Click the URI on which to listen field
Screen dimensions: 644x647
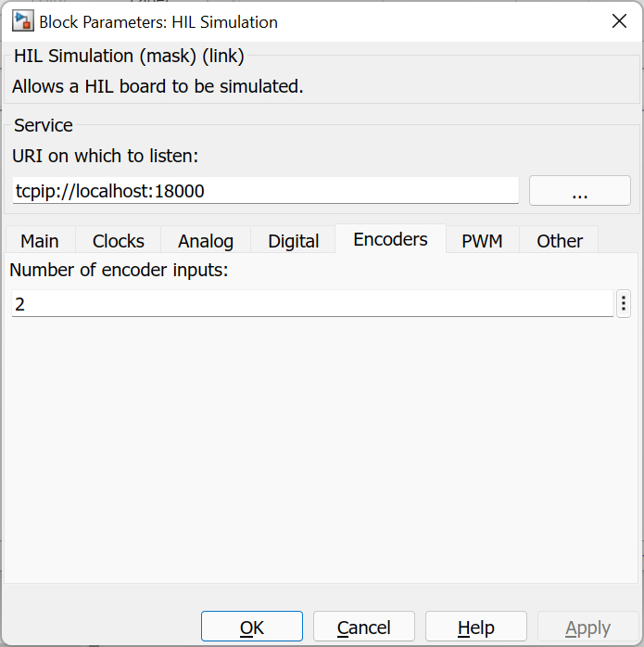point(265,191)
